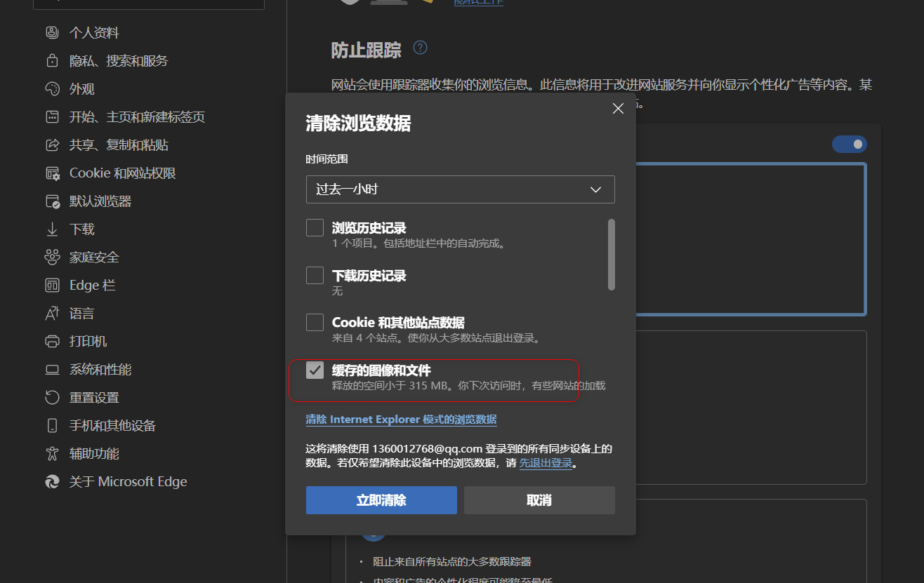The width and height of the screenshot is (924, 583).
Task: Open the 时间范围 dropdown menu
Action: point(460,189)
